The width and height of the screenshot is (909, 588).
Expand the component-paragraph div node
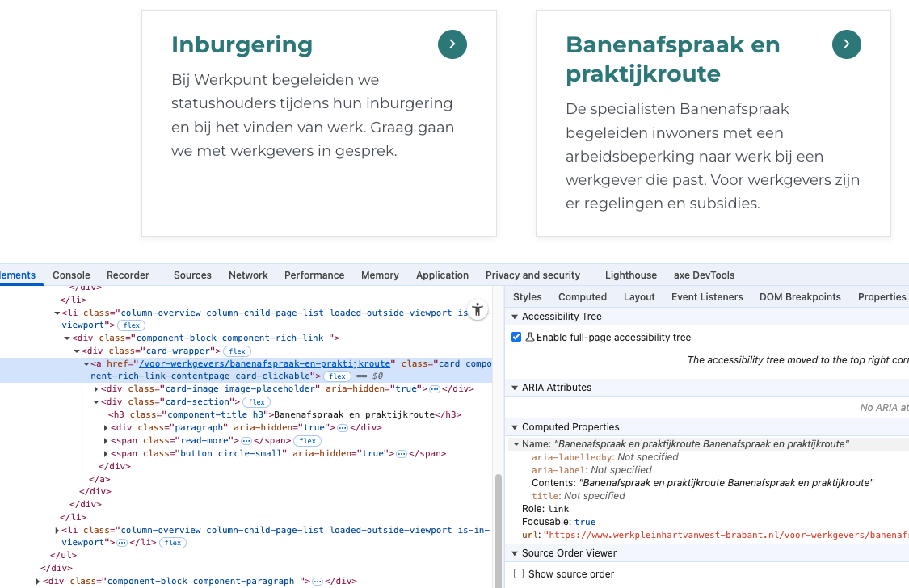point(38,581)
